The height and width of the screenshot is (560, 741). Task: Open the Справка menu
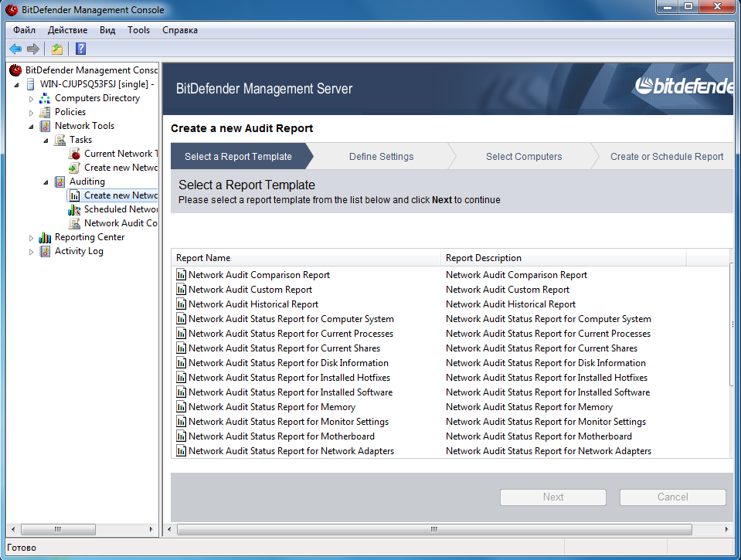pyautogui.click(x=180, y=30)
